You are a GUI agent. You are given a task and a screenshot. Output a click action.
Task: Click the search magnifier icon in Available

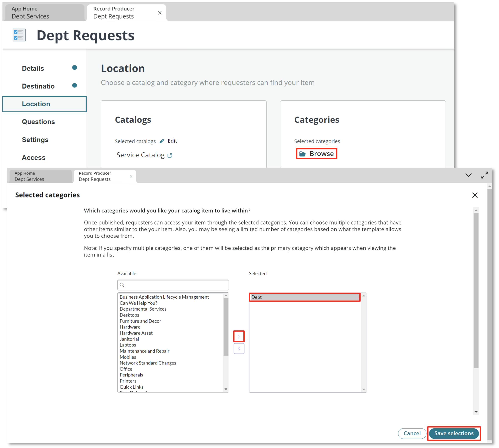point(124,284)
